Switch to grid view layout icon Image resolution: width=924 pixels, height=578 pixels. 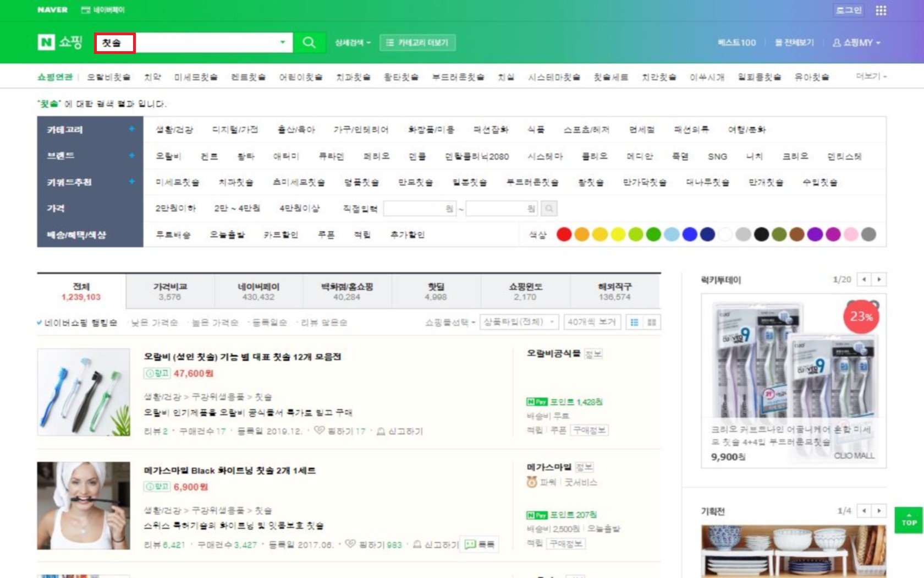pyautogui.click(x=652, y=322)
